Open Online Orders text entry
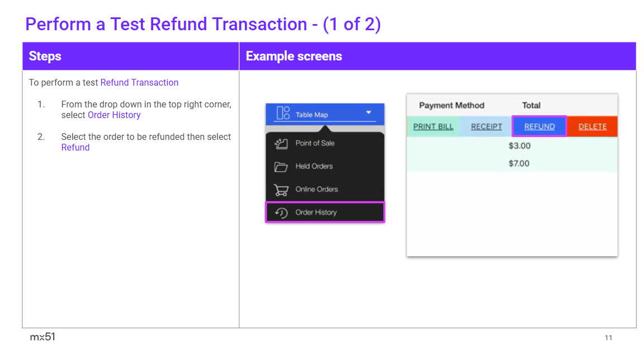Image resolution: width=644 pixels, height=357 pixels. pyautogui.click(x=316, y=189)
